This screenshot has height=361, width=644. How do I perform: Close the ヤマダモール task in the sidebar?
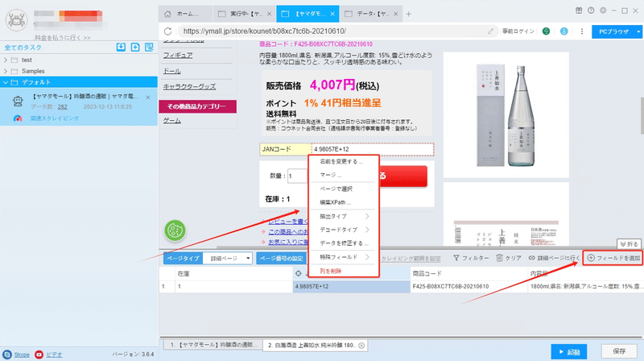click(x=148, y=98)
